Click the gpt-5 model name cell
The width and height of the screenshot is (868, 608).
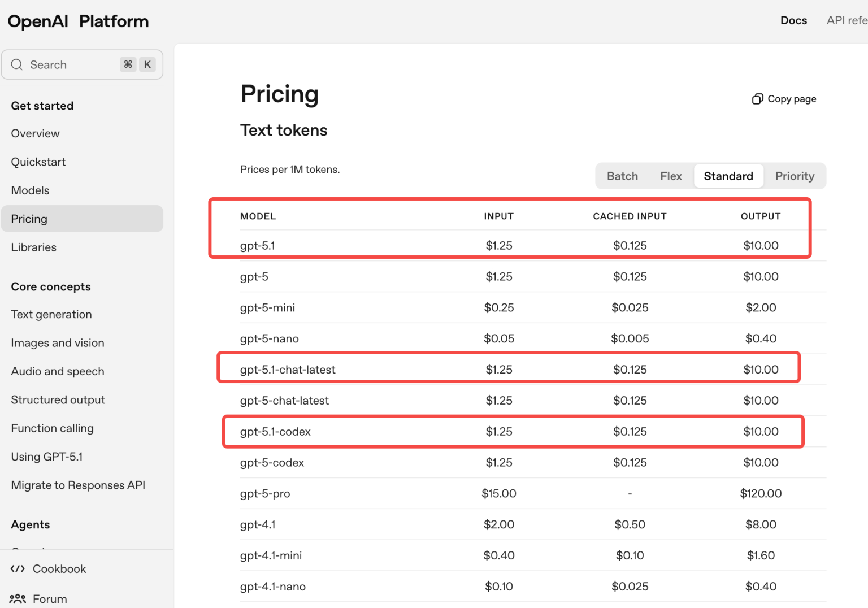[254, 276]
